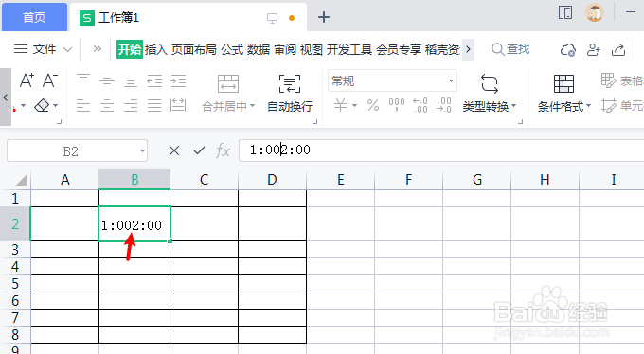Open the 文件 menu

pos(44,49)
